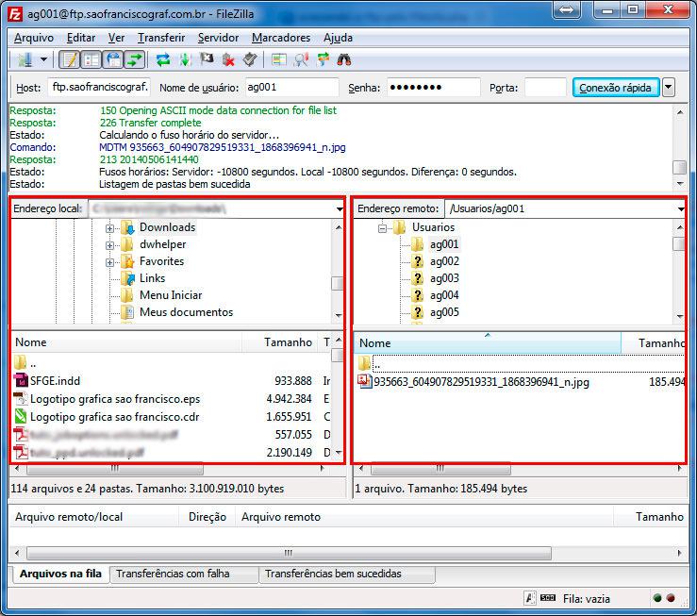Image resolution: width=697 pixels, height=616 pixels.
Task: Open the Editar menu
Action: point(81,38)
